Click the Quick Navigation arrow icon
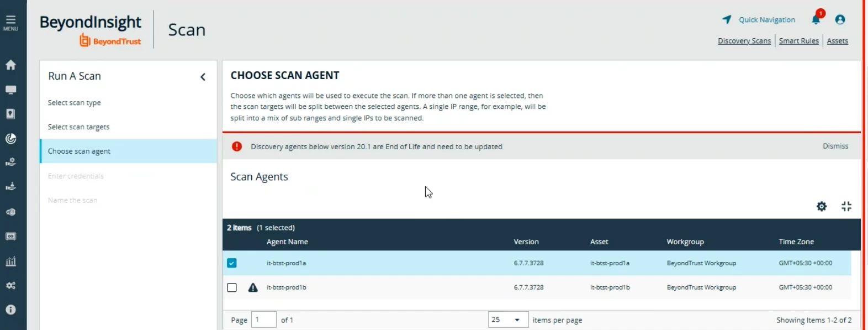The height and width of the screenshot is (330, 868). (727, 19)
